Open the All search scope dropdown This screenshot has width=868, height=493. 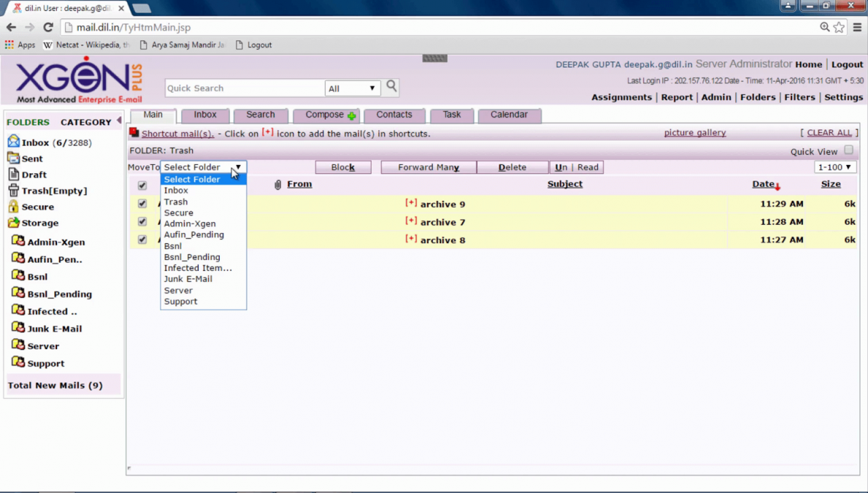[x=353, y=88]
